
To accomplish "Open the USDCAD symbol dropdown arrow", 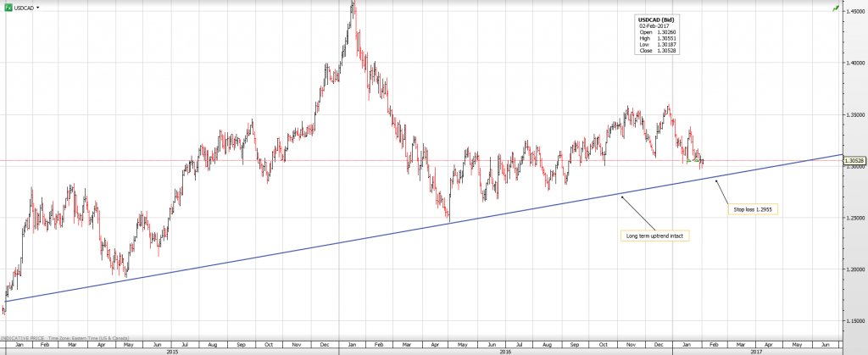I will pyautogui.click(x=38, y=8).
